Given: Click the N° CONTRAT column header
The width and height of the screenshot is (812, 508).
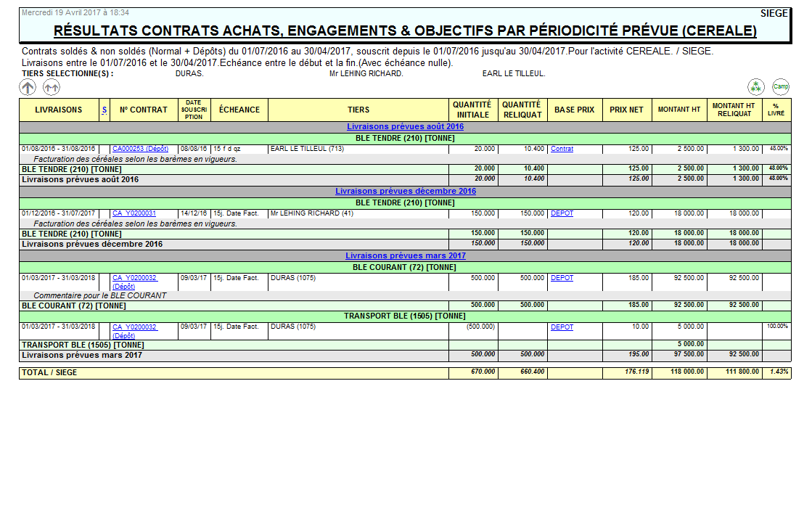Looking at the screenshot, I should (x=142, y=110).
